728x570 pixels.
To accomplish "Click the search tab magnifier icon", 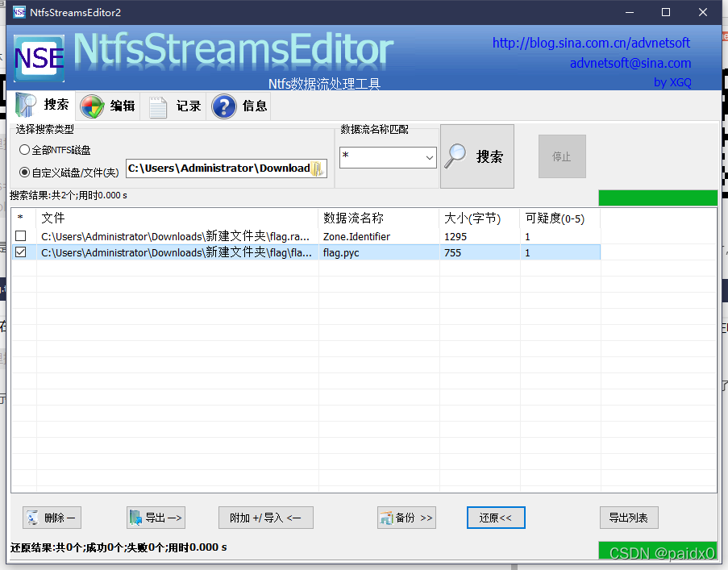I will 26,105.
